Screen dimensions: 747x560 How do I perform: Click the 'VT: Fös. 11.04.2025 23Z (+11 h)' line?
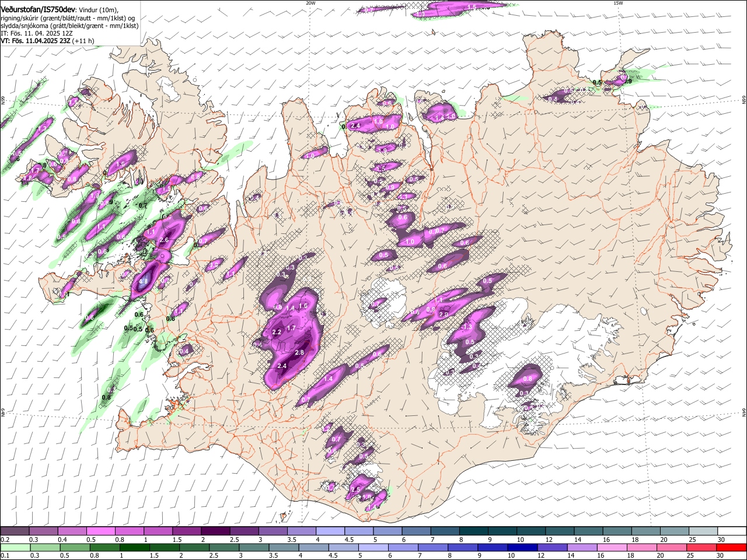[x=47, y=41]
